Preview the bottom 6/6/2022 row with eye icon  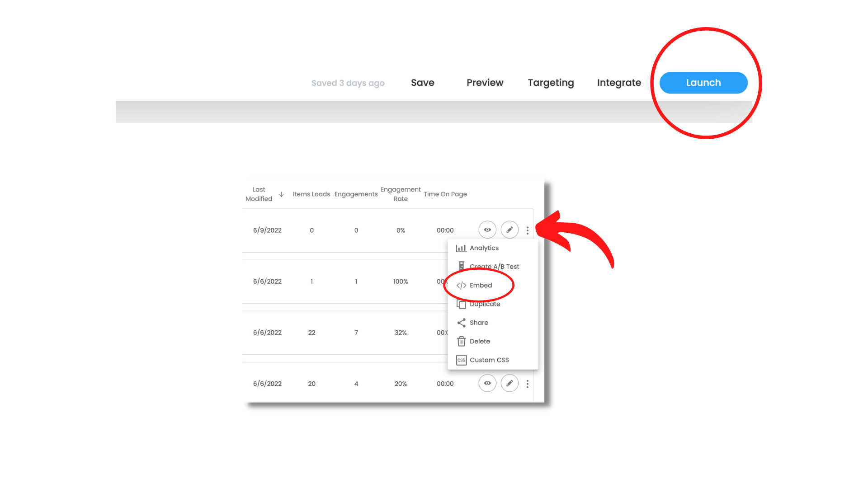487,383
